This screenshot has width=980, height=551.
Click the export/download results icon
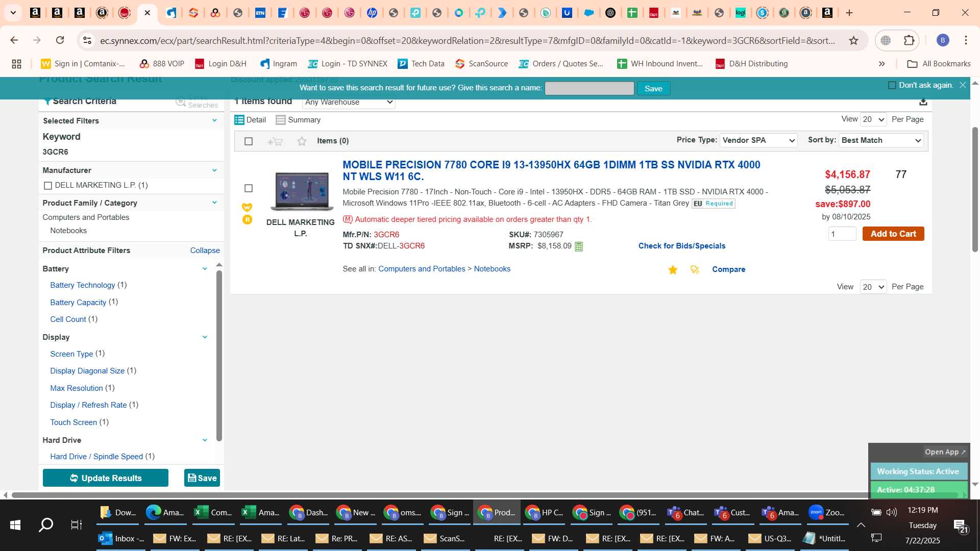(923, 102)
